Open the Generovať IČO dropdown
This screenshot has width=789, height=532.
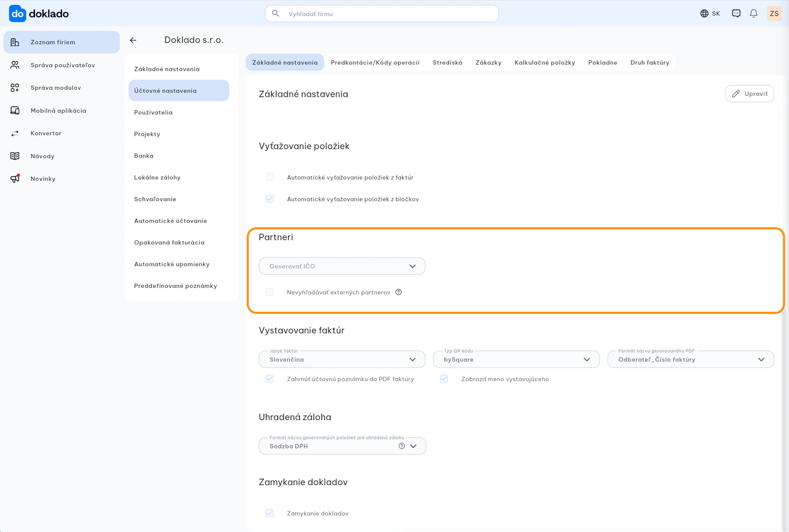click(x=342, y=266)
